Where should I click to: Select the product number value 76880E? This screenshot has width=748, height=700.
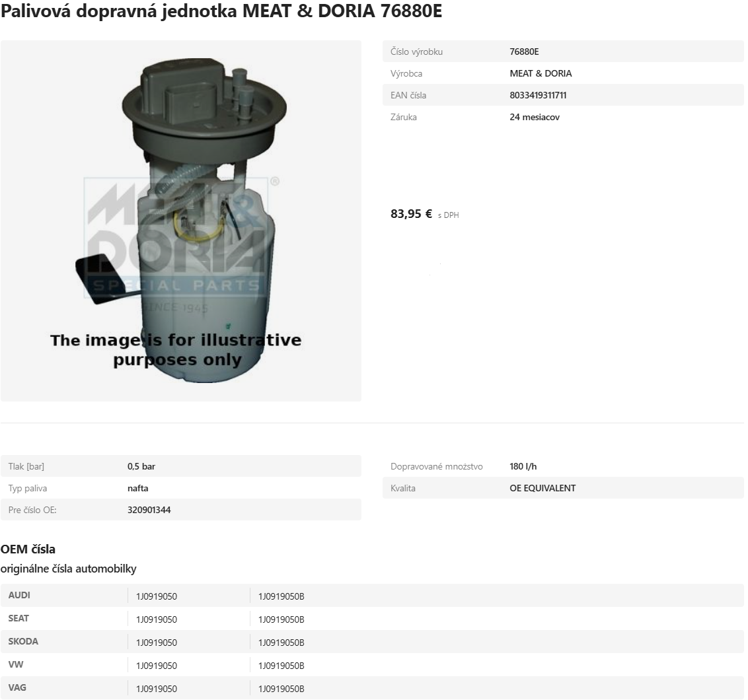tap(524, 52)
